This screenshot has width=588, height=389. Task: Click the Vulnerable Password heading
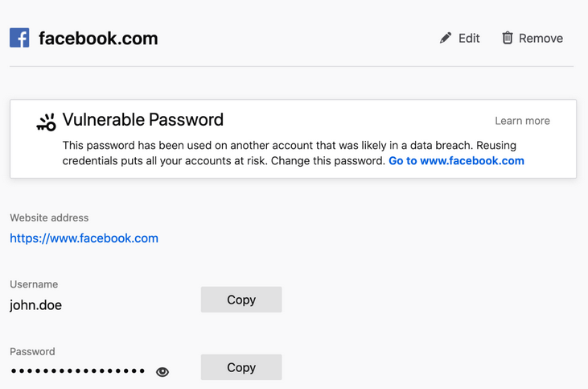pos(142,120)
